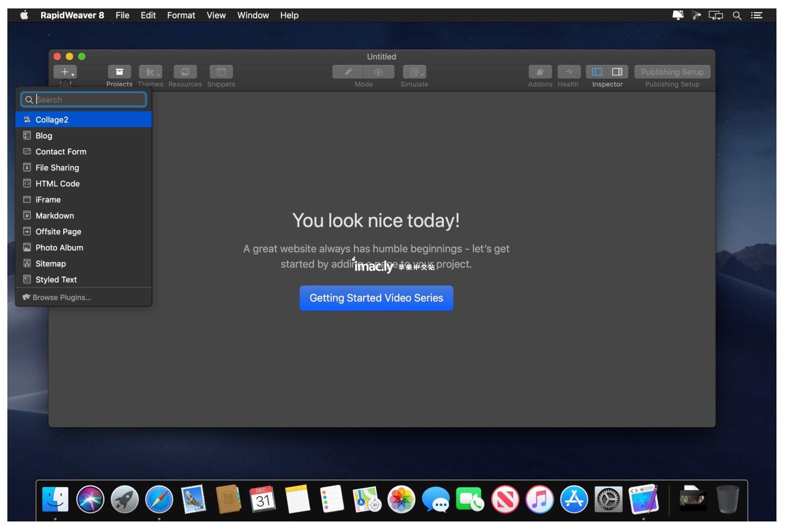Add a Sitemap page
This screenshot has width=787, height=532.
[x=84, y=263]
